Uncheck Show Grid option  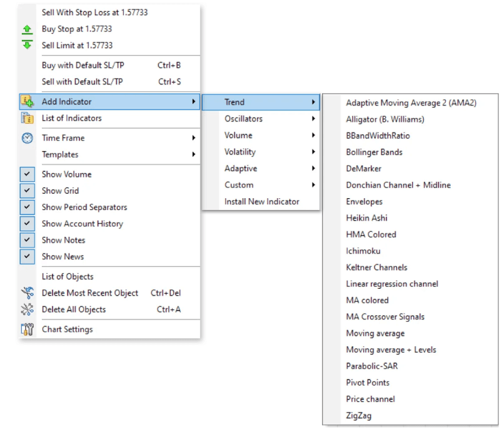click(27, 191)
